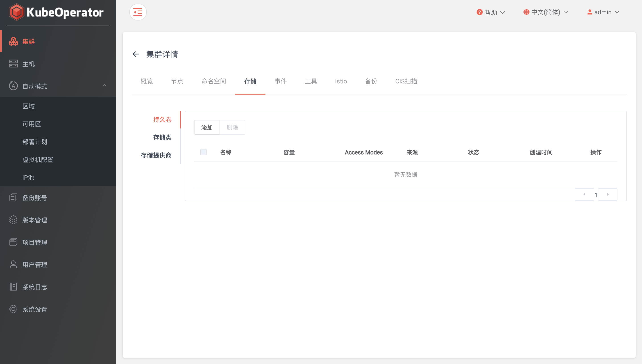Screen dimensions: 642x364
Task: Open the 中文(简体) language dropdown
Action: (545, 12)
